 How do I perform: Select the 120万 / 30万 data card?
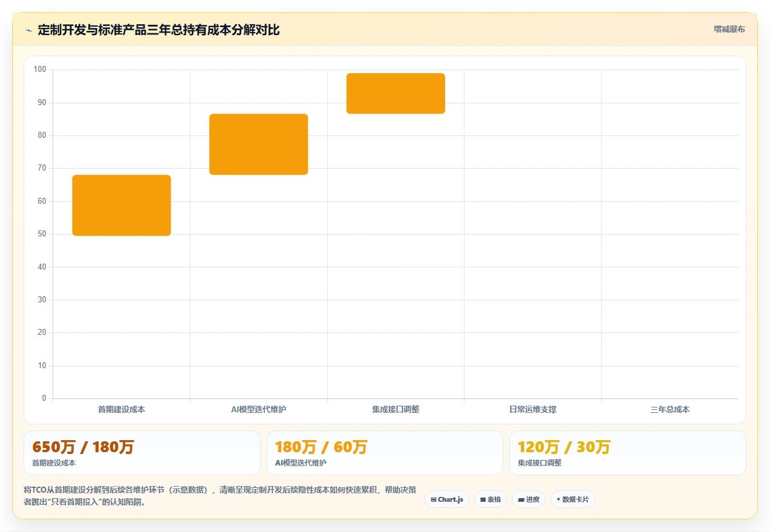[x=628, y=453]
